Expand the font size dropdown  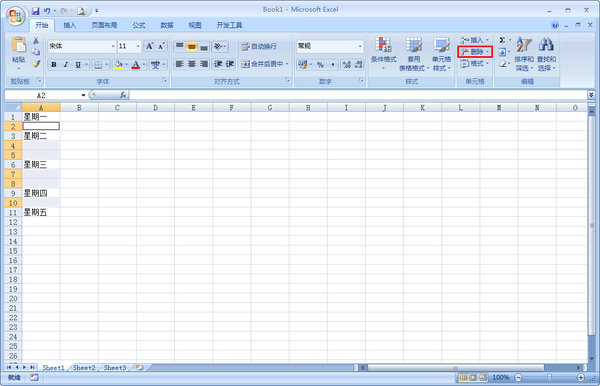[138, 46]
